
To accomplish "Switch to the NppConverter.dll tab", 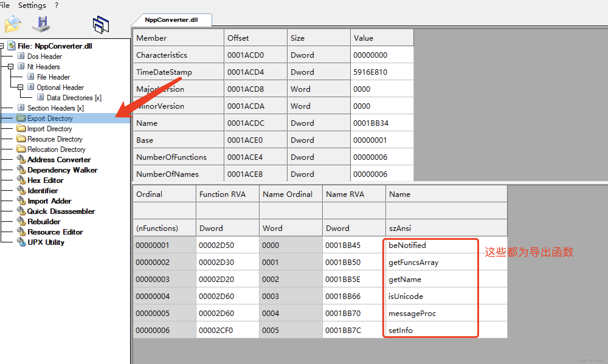I will (x=171, y=20).
